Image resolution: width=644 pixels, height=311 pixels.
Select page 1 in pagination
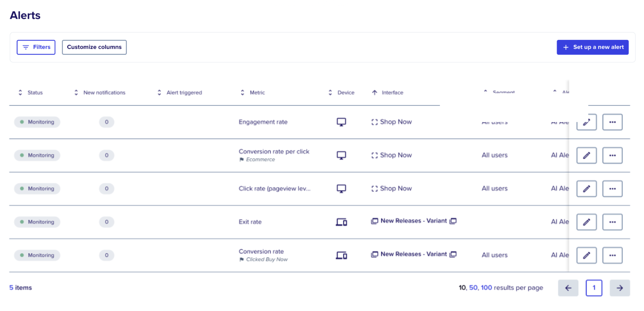pyautogui.click(x=594, y=288)
